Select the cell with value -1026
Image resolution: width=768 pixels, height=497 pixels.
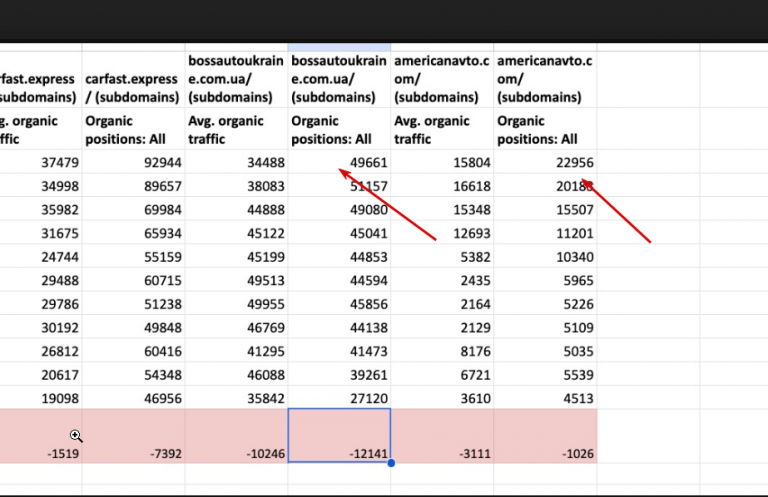tap(545, 436)
